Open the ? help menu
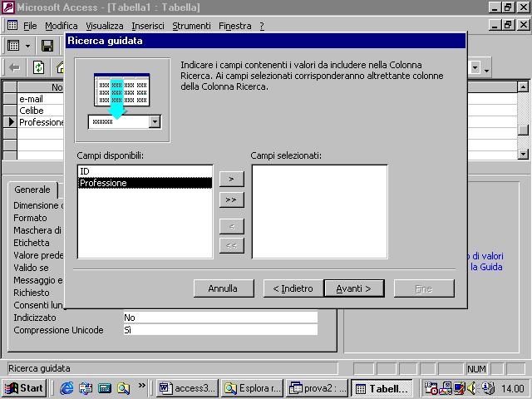Image resolution: width=532 pixels, height=399 pixels. 262,26
